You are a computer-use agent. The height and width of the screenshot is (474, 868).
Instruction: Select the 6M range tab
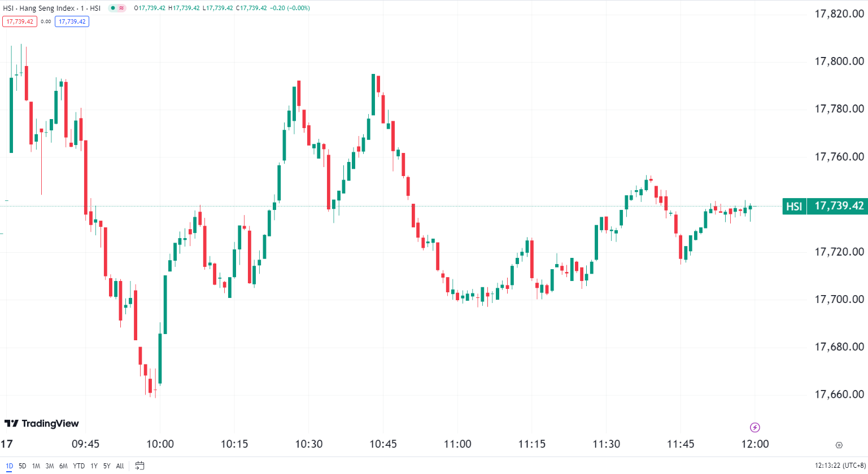[63, 466]
